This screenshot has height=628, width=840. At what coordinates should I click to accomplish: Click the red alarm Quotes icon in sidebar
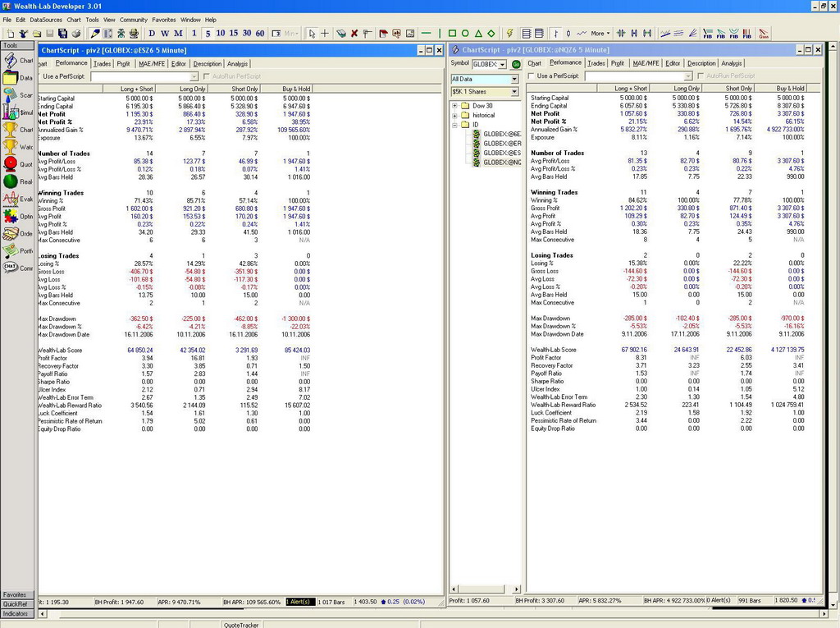point(10,163)
